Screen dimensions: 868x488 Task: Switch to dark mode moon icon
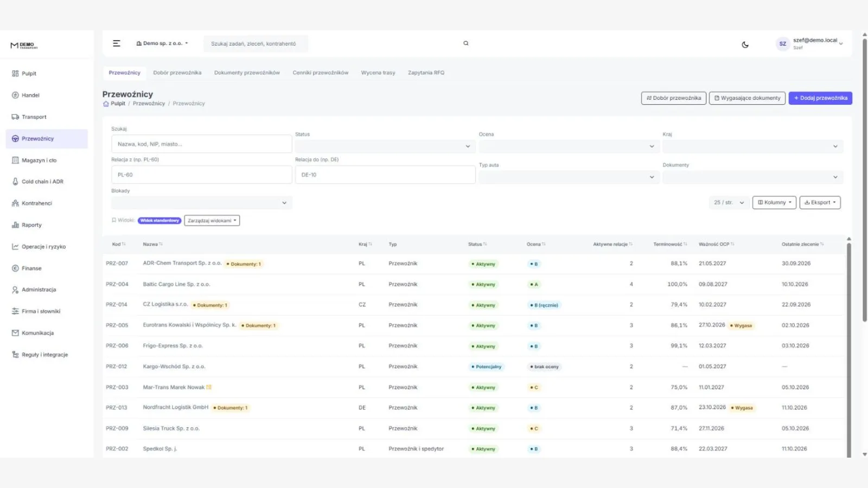(x=745, y=44)
